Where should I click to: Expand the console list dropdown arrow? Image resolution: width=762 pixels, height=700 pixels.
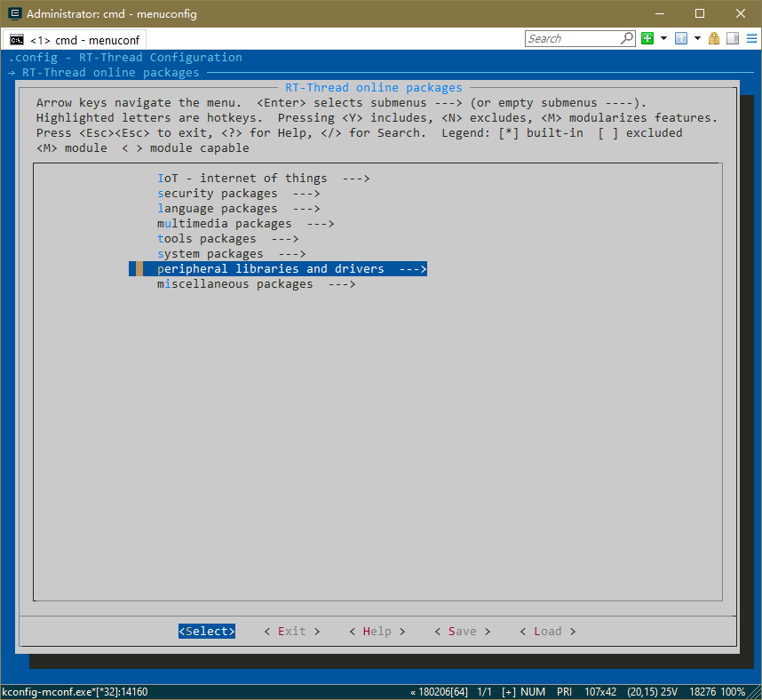point(697,38)
